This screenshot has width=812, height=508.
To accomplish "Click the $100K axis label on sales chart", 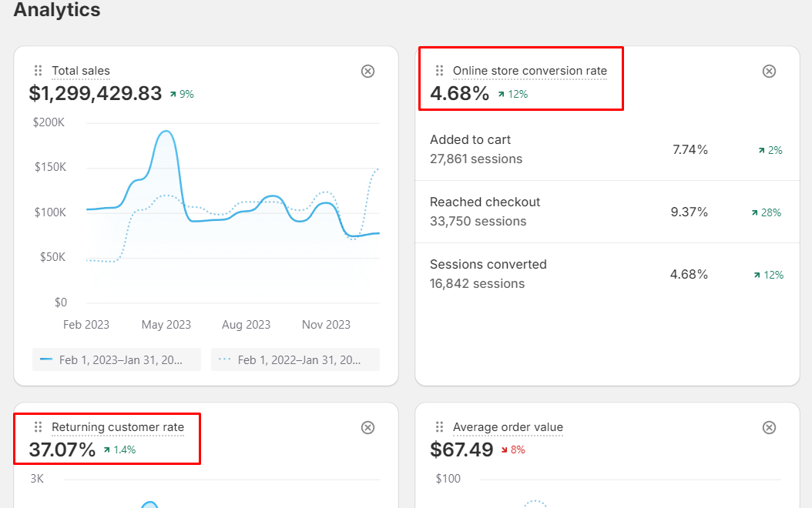I will (50, 212).
